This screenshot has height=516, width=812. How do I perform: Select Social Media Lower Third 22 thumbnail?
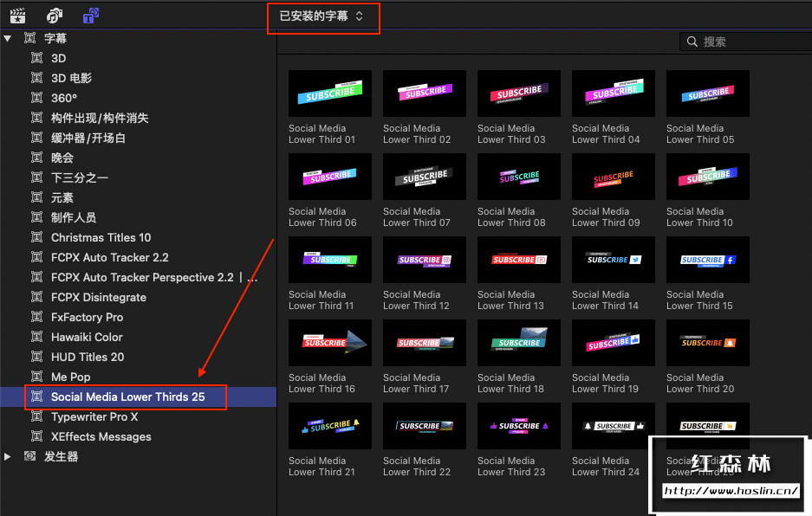pos(425,426)
